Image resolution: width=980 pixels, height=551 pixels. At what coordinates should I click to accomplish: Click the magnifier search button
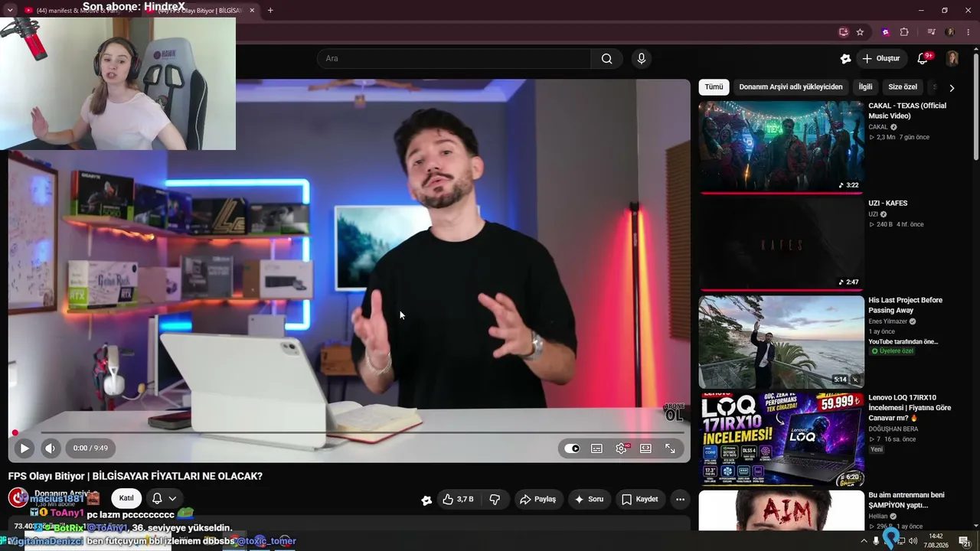coord(607,58)
